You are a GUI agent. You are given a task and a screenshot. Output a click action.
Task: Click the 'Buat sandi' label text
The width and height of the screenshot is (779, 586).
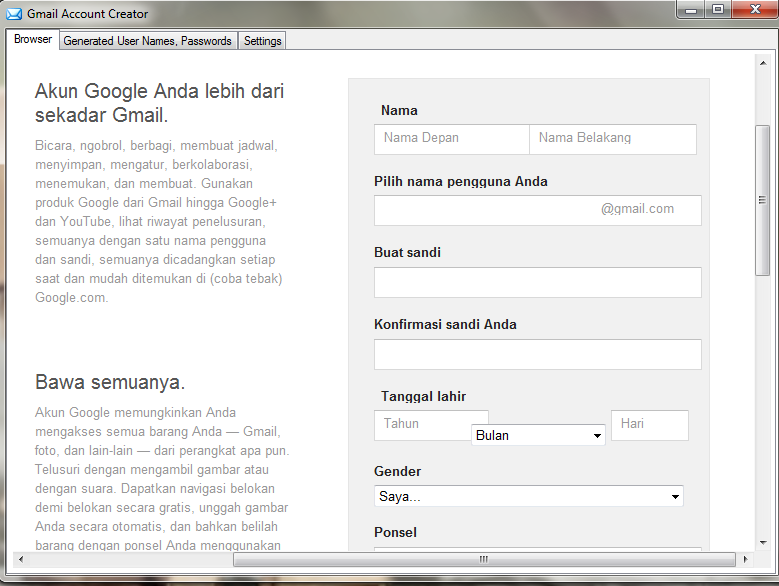[x=407, y=252]
